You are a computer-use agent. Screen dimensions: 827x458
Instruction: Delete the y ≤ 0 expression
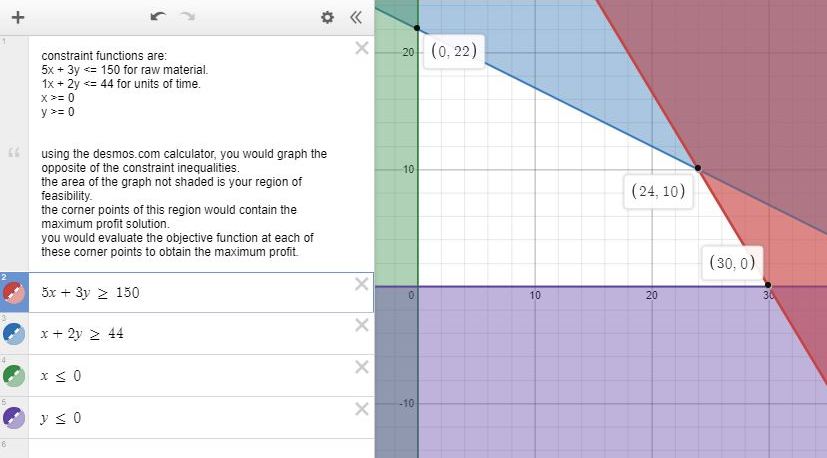362,409
